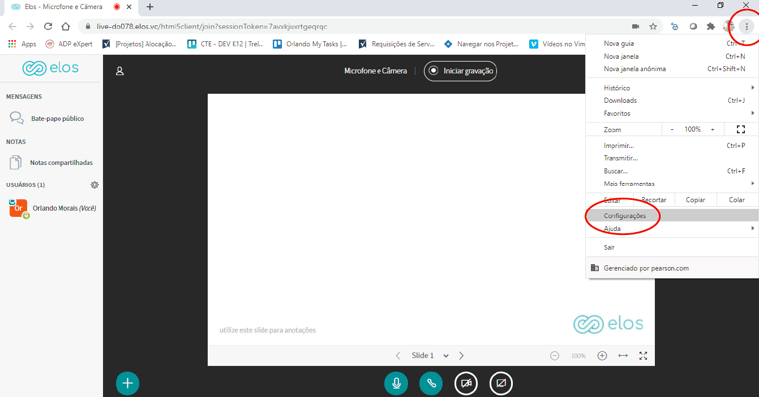Expand Mais ferramentas submenu
Screen dimensions: 759x397
point(672,183)
